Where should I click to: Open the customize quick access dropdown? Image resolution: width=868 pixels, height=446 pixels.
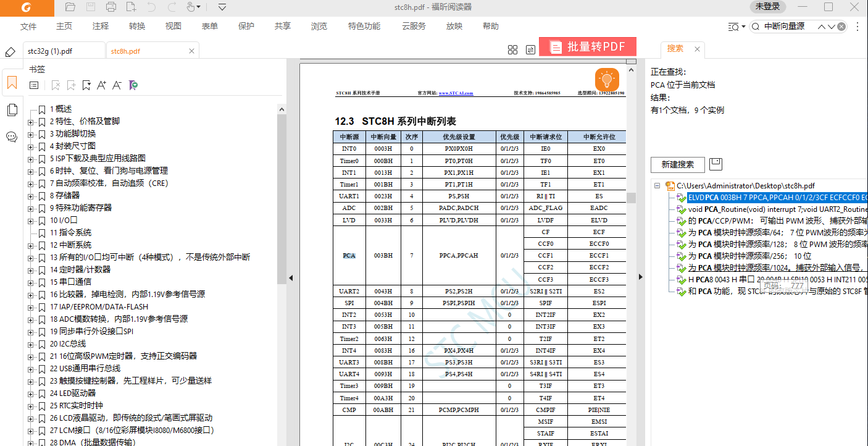222,7
